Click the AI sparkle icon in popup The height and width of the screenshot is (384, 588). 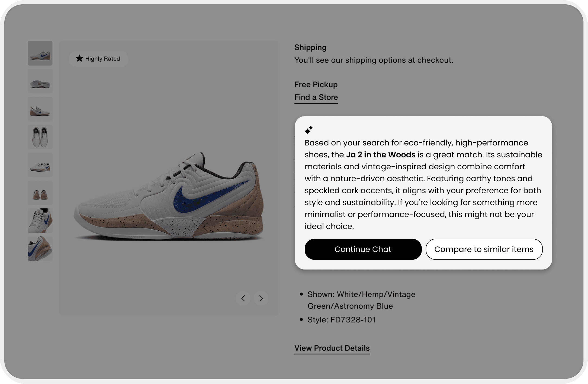click(309, 130)
